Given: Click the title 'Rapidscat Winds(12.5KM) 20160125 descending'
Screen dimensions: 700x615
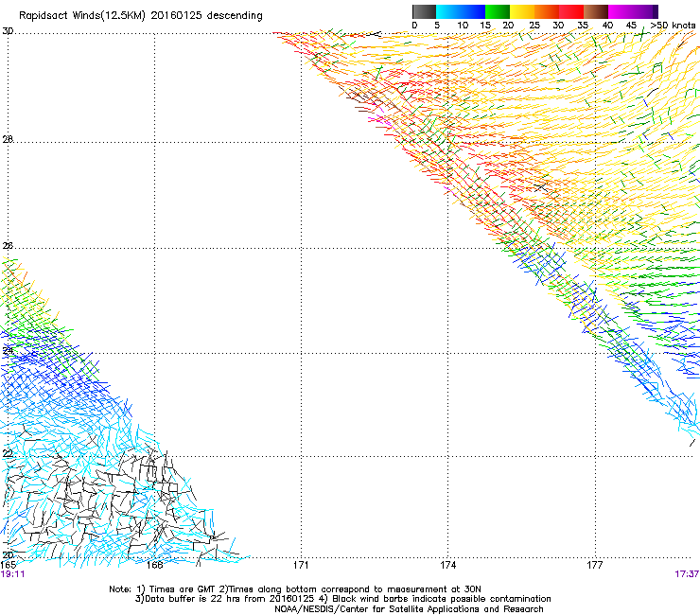Looking at the screenshot, I should pos(141,16).
